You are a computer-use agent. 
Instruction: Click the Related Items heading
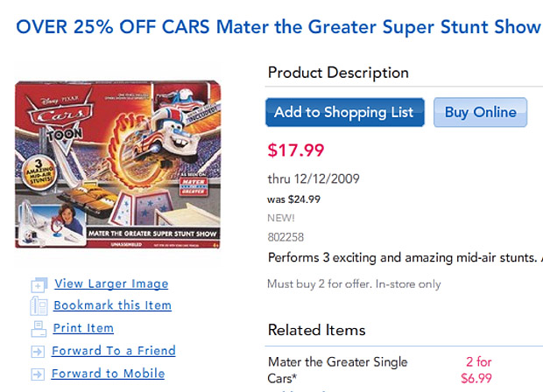pyautogui.click(x=316, y=330)
